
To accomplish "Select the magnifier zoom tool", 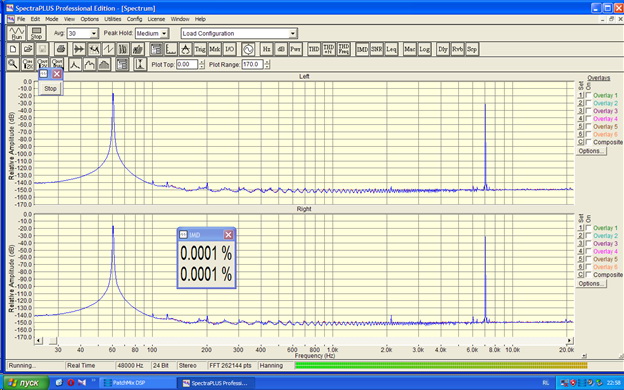I will pos(13,64).
